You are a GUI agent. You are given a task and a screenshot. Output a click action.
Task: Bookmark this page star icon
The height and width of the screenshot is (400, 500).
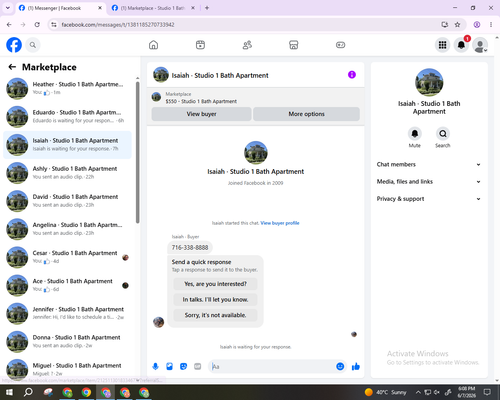tap(457, 25)
